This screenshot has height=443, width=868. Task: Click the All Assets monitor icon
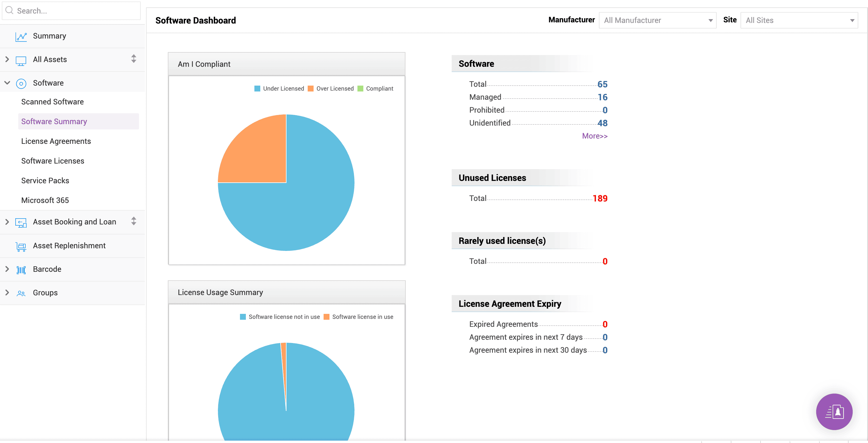[21, 61]
